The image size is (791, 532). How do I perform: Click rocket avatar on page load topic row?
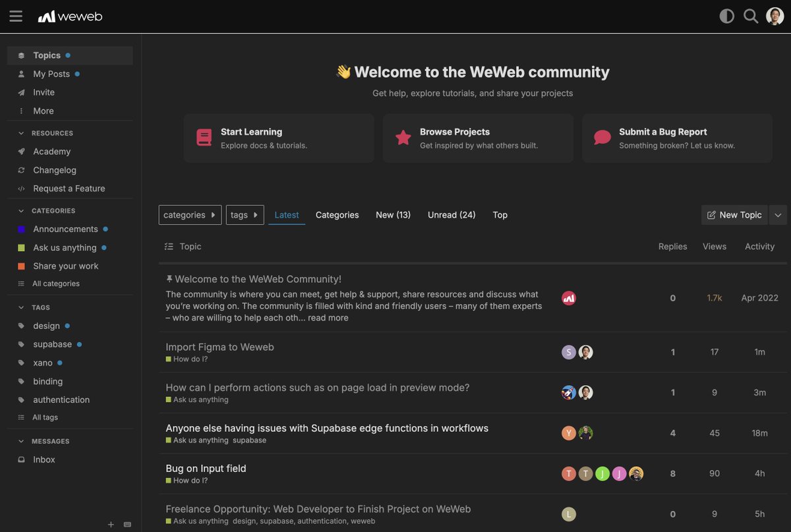coord(569,393)
